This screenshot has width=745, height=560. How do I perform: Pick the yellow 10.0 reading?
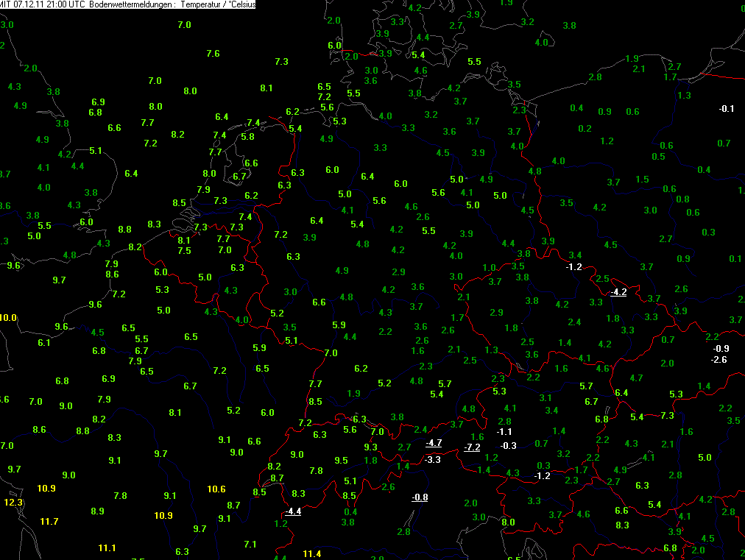tap(7, 318)
